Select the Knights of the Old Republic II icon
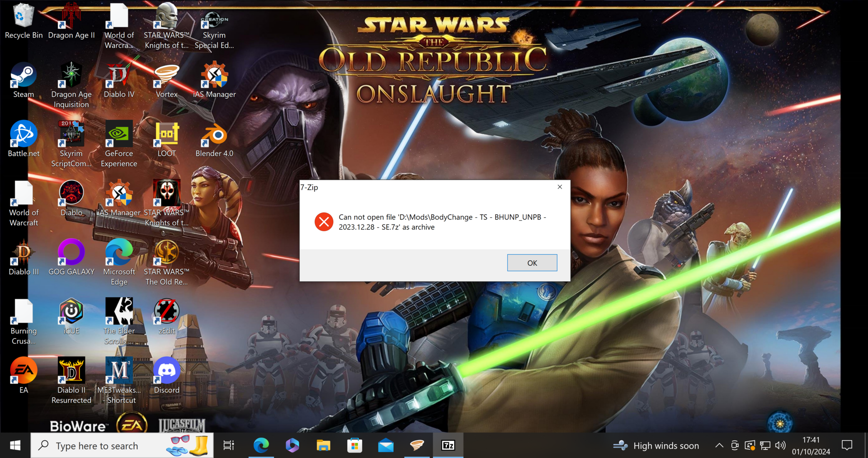868x458 pixels. 167,204
